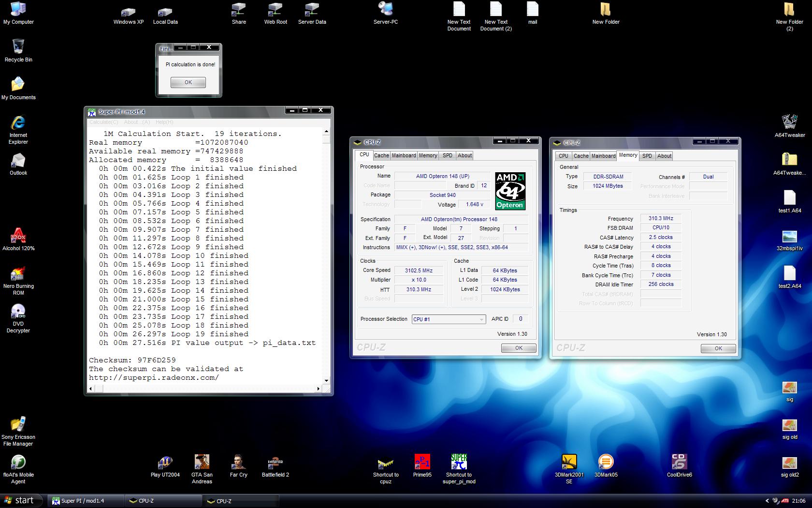812x508 pixels.
Task: Switch to Mainboard tab in left CPU-Z
Action: pos(404,155)
